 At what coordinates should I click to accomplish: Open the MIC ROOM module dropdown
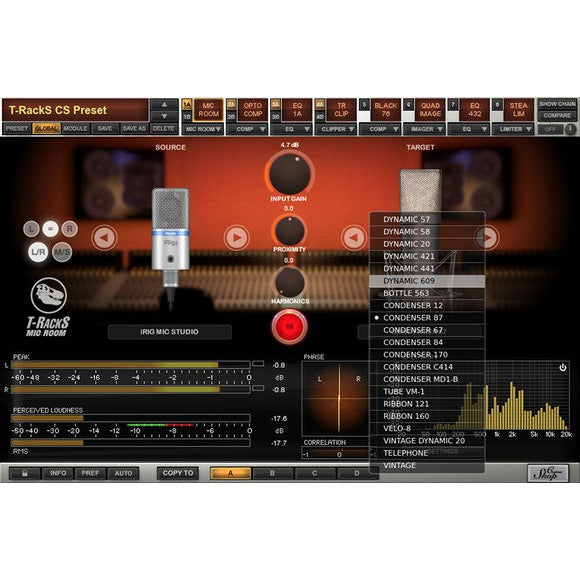203,129
